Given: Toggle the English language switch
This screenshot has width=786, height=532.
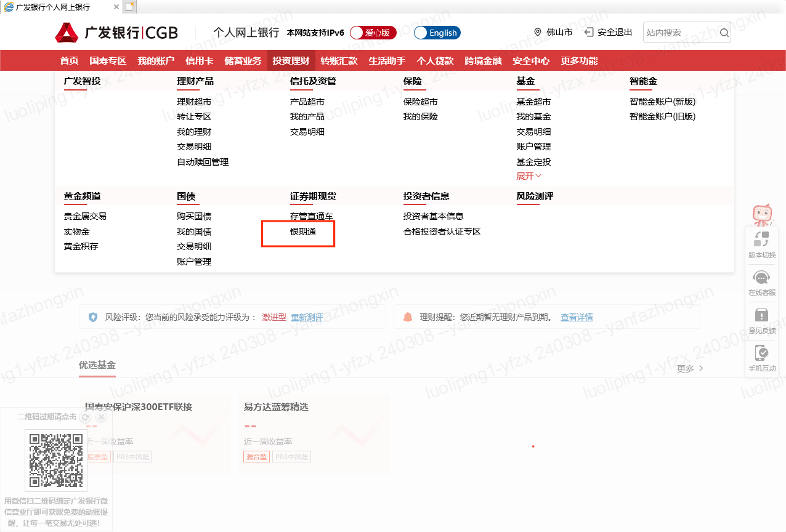Looking at the screenshot, I should coord(437,33).
